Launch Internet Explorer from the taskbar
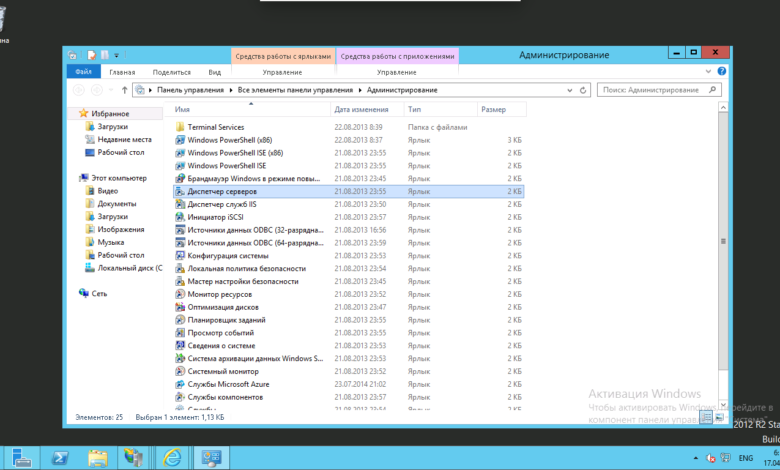Viewport: 780px width, 470px height. pos(173,457)
